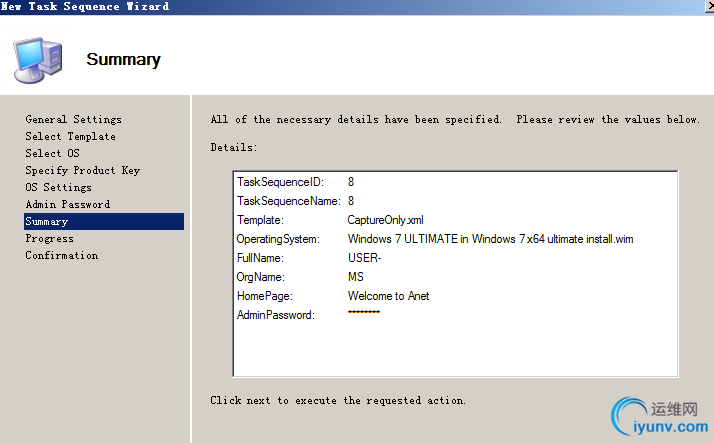This screenshot has height=443, width=714.
Task: Click the Confirmation step in sidebar
Action: click(x=61, y=256)
